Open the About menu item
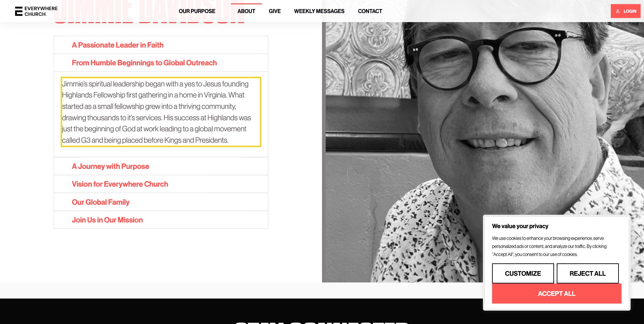This screenshot has width=644, height=324. tap(246, 11)
